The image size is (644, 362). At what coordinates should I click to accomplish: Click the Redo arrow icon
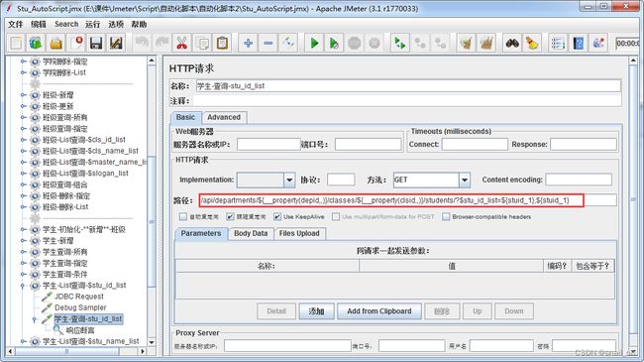[x=161, y=43]
